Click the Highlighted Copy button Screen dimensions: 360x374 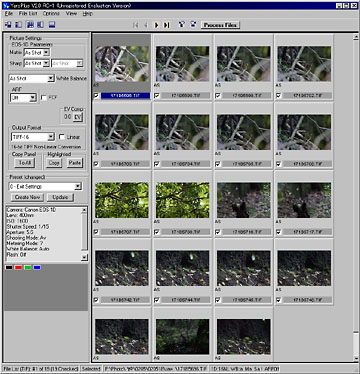(x=54, y=163)
